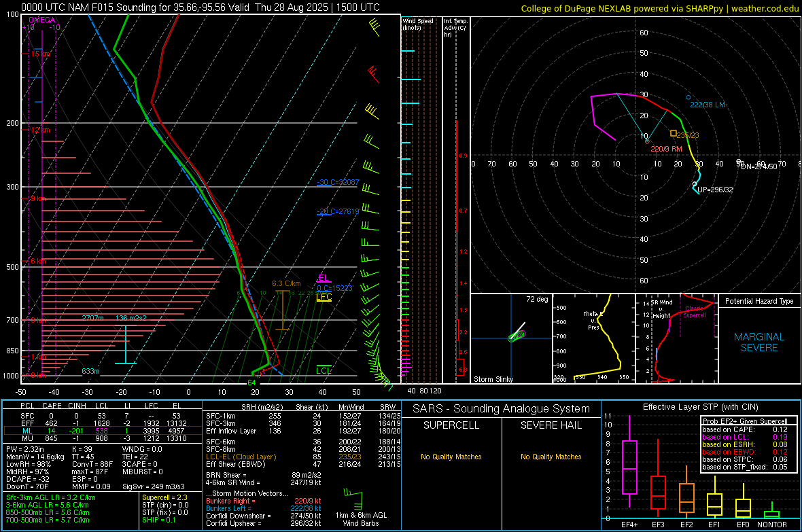This screenshot has height=532, width=802.
Task: Click the EF4+ magenta box plot
Action: point(629,467)
